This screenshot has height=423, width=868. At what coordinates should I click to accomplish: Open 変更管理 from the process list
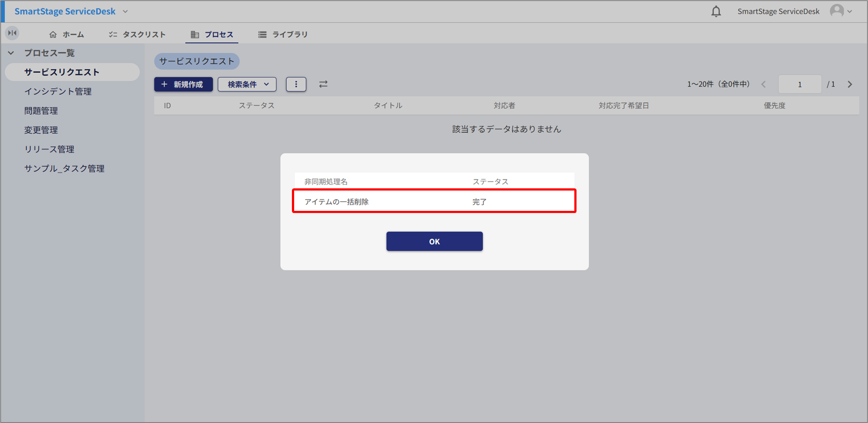coord(41,130)
